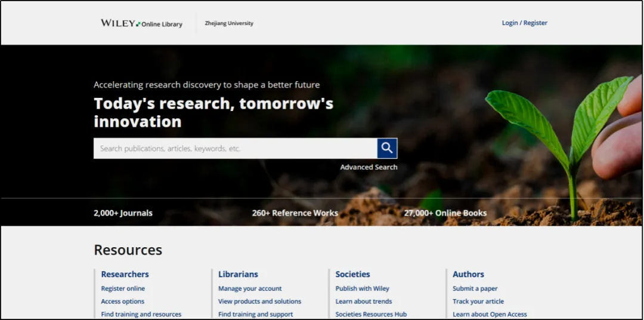Open Find training and support link
Screen dimensions: 644x320
click(x=255, y=314)
